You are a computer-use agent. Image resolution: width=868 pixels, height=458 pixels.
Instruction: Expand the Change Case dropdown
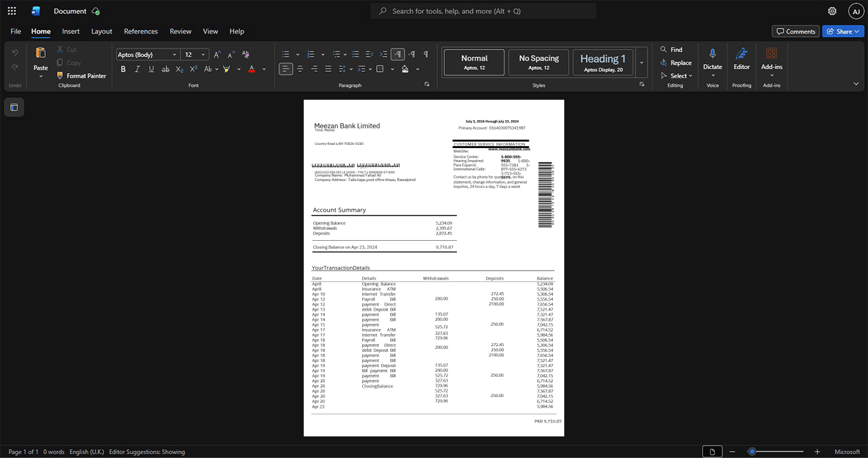(217, 69)
